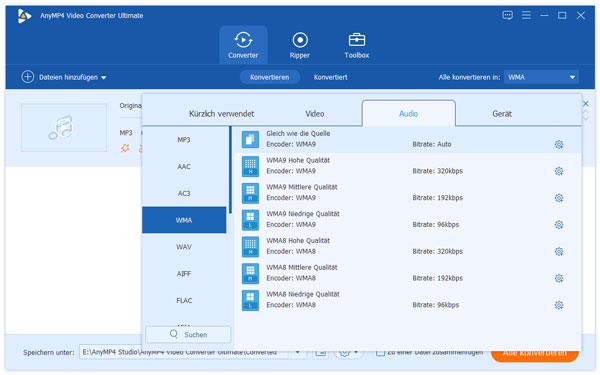Expand the save path dropdown arrow

tap(297, 352)
